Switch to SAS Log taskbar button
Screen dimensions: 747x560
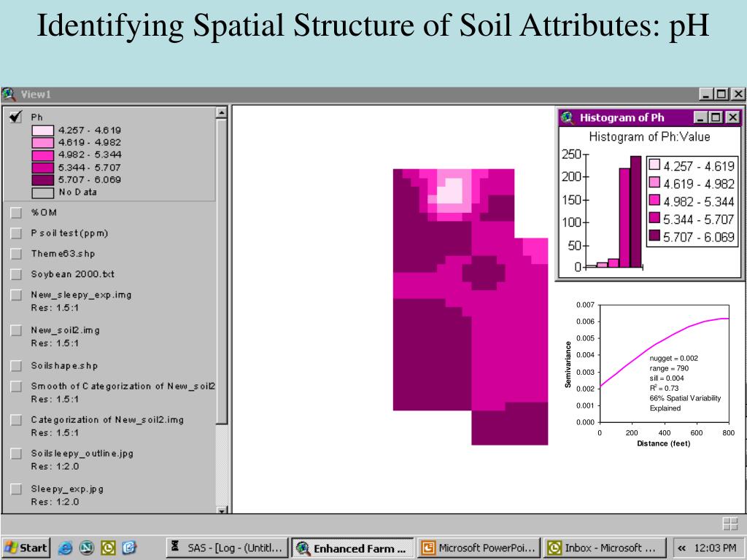228,548
